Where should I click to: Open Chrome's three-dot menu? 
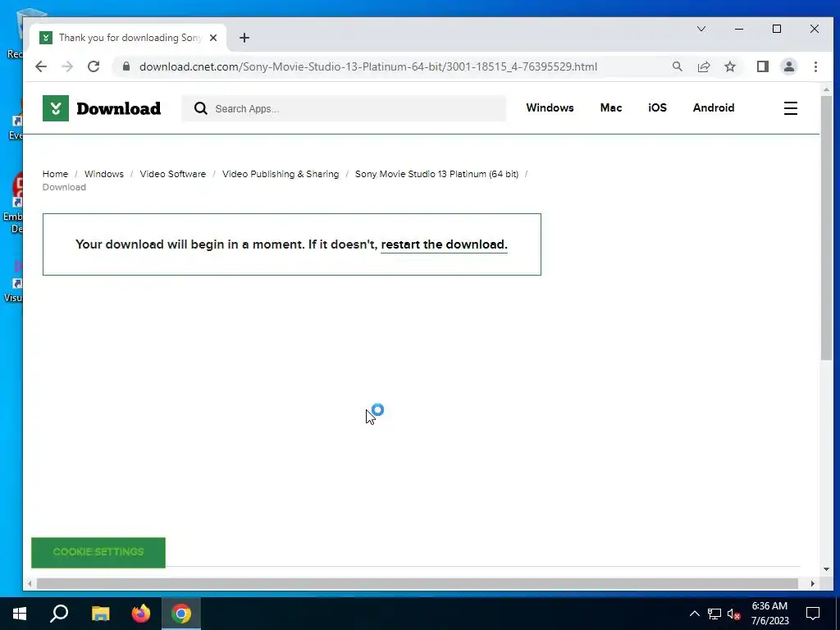(815, 66)
